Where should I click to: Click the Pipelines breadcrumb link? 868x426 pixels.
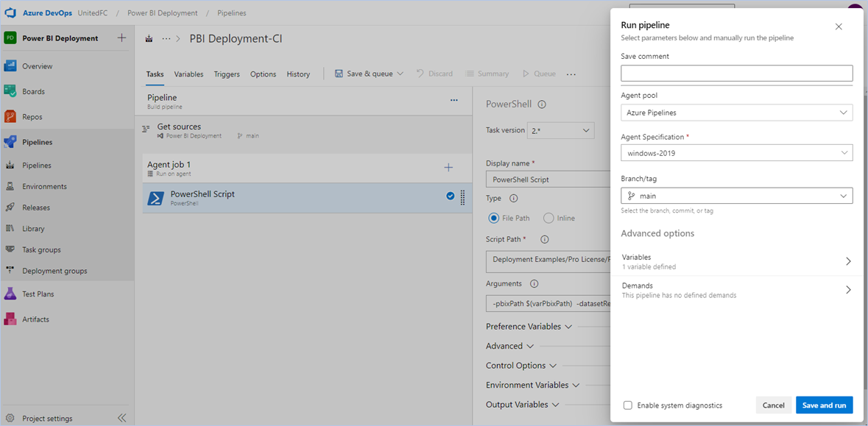pos(232,13)
